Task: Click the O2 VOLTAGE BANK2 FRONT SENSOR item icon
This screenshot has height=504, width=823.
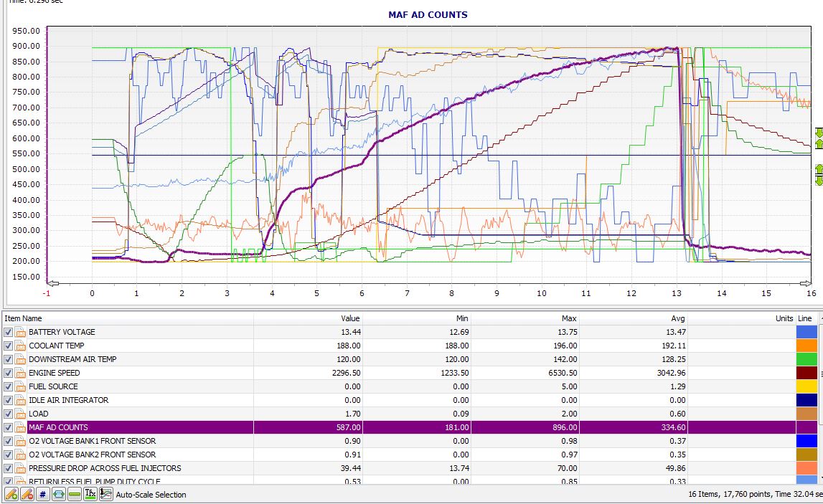Action: pos(21,455)
